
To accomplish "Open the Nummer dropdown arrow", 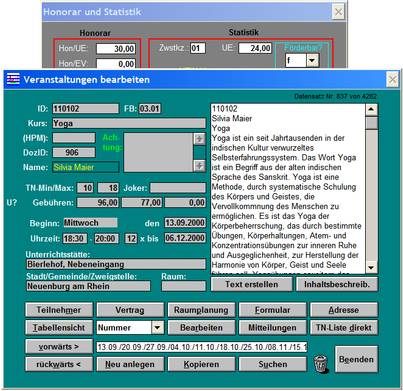I will (158, 328).
